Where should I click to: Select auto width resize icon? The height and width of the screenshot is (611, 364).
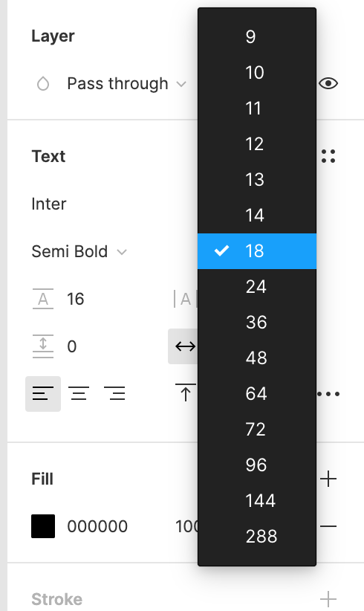coord(183,346)
